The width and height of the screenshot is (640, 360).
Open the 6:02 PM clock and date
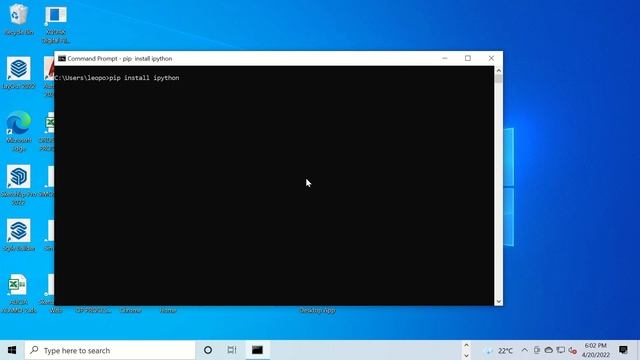click(596, 350)
